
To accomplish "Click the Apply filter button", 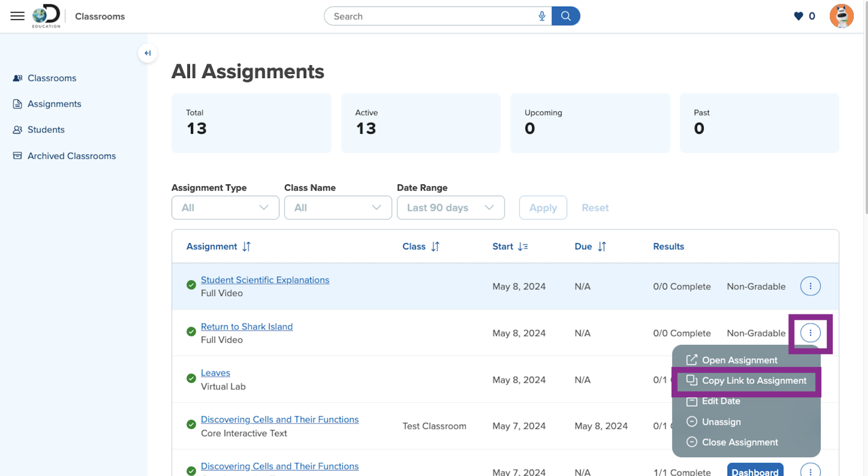I will pyautogui.click(x=542, y=208).
